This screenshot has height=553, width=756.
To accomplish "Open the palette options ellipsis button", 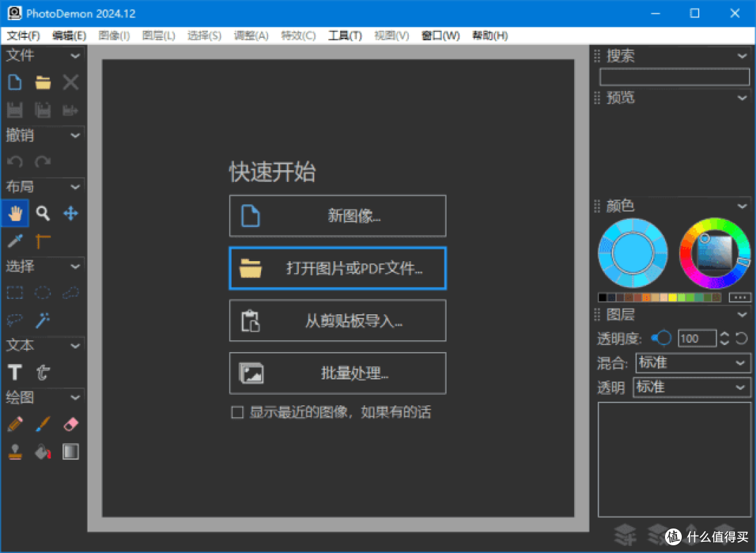I will [740, 297].
